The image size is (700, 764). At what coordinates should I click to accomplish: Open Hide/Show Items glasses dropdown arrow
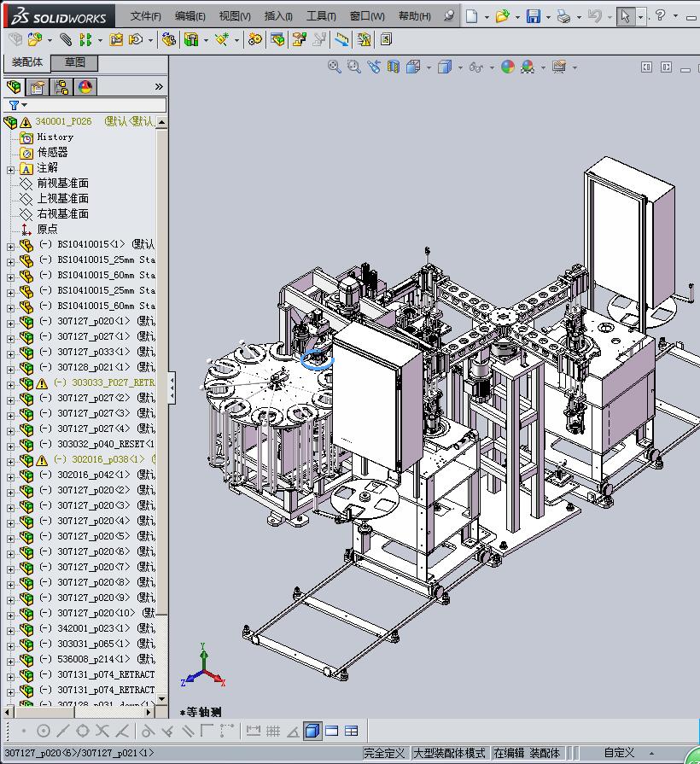[492, 67]
